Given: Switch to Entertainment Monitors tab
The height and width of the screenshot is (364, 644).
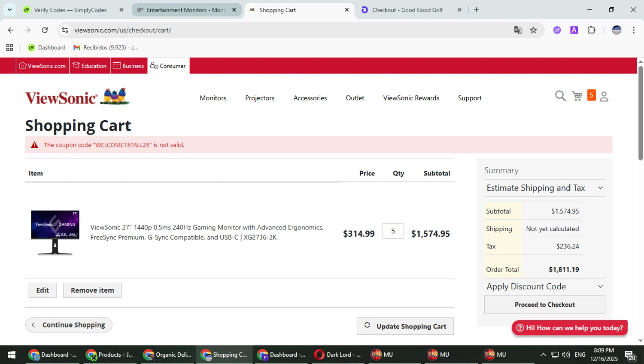Looking at the screenshot, I should 187,9.
